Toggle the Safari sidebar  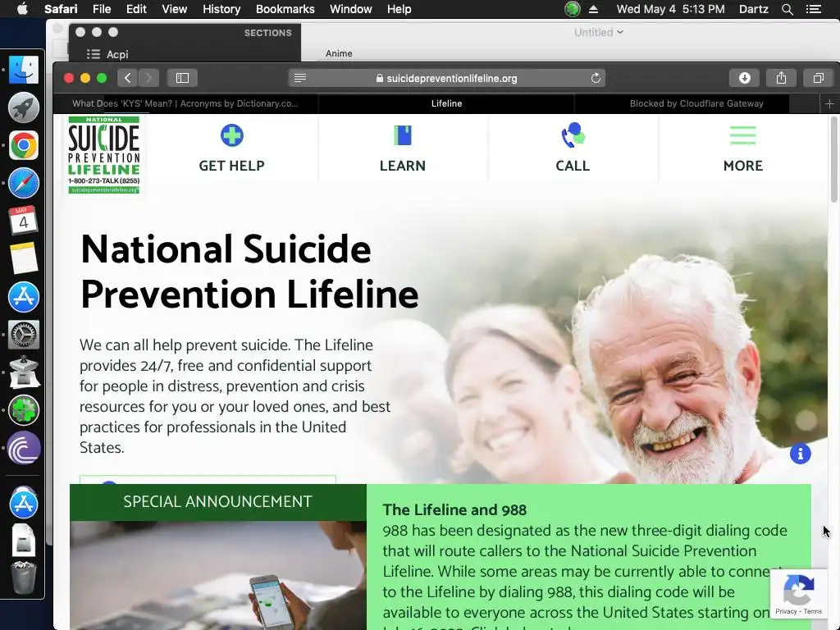pyautogui.click(x=182, y=78)
